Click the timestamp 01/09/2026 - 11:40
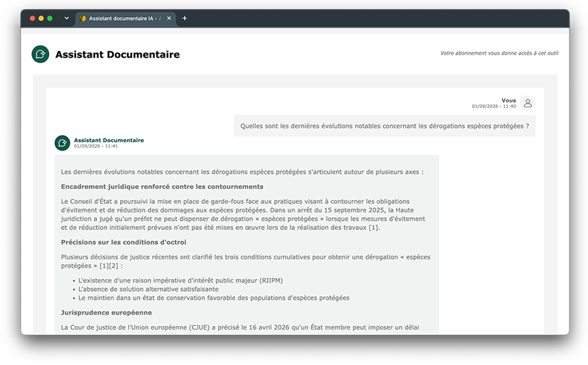This screenshot has height=365, width=588. click(494, 106)
